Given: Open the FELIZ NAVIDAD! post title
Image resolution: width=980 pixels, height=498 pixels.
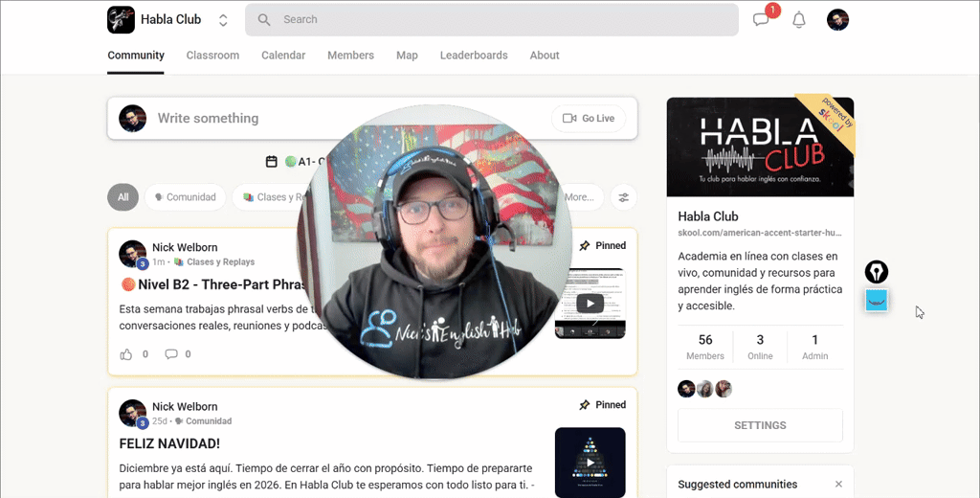Looking at the screenshot, I should coord(169,443).
